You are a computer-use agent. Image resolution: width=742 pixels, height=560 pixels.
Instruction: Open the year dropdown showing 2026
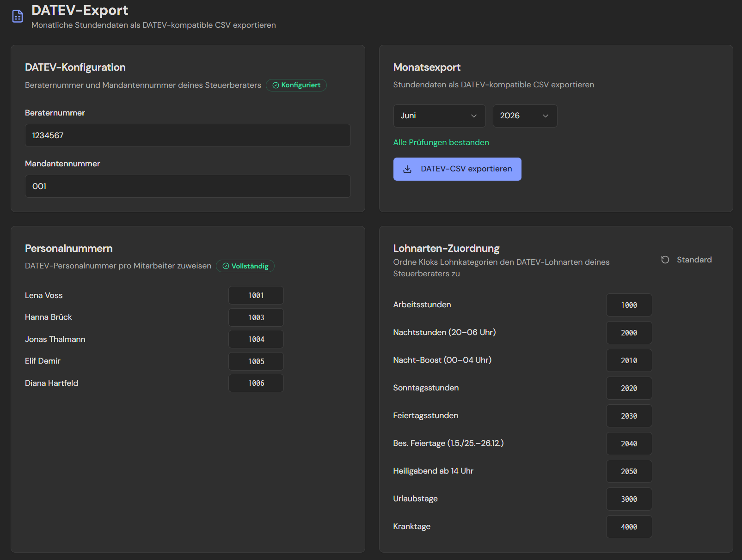point(525,116)
